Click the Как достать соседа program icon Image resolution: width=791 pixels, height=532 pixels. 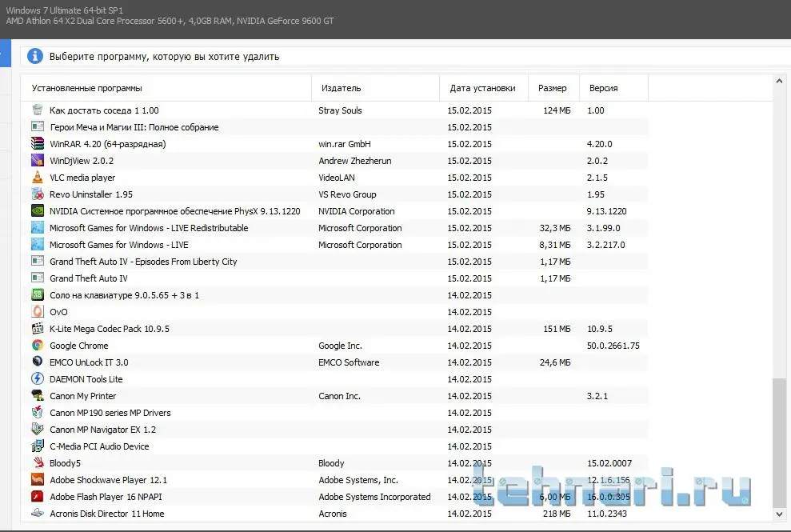[38, 110]
